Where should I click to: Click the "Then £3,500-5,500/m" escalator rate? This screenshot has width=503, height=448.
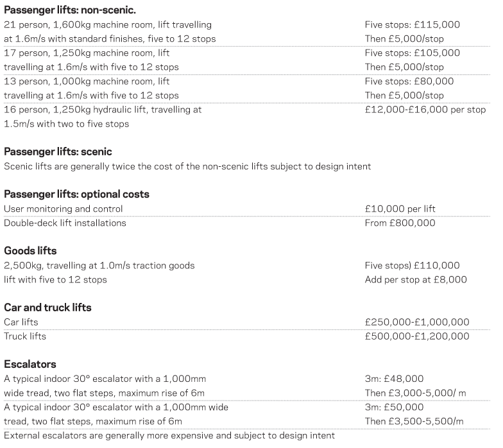(414, 421)
